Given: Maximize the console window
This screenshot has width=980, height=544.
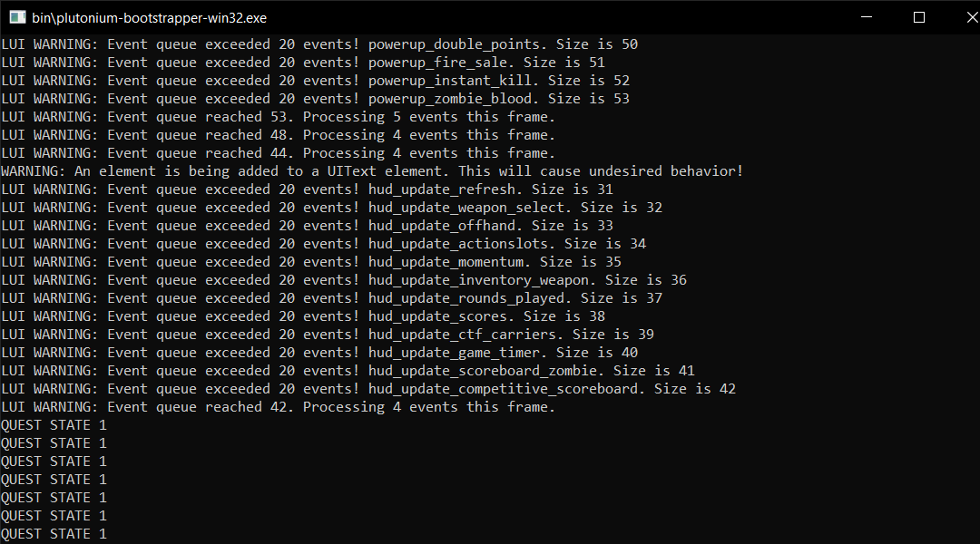Looking at the screenshot, I should click(918, 17).
